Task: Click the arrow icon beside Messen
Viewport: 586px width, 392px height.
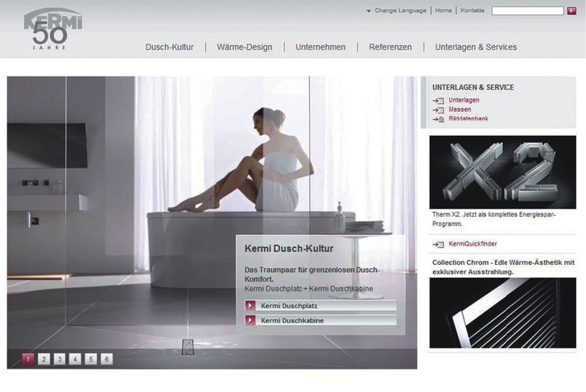Action: tap(438, 109)
